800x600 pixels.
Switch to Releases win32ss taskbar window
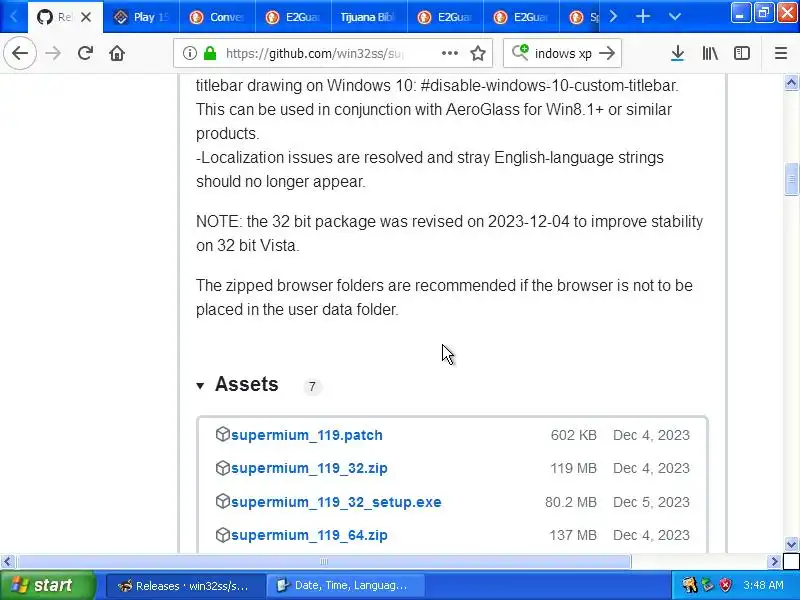click(x=185, y=586)
